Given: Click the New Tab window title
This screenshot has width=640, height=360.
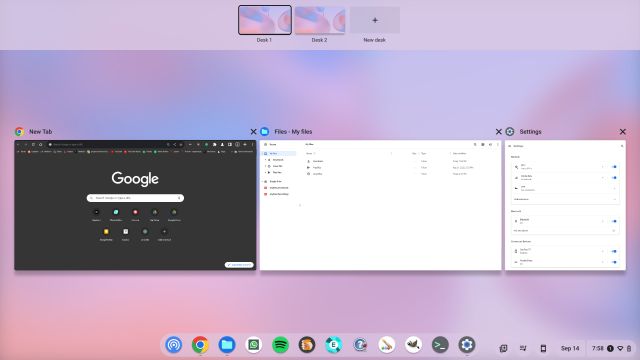Looking at the screenshot, I should 40,132.
